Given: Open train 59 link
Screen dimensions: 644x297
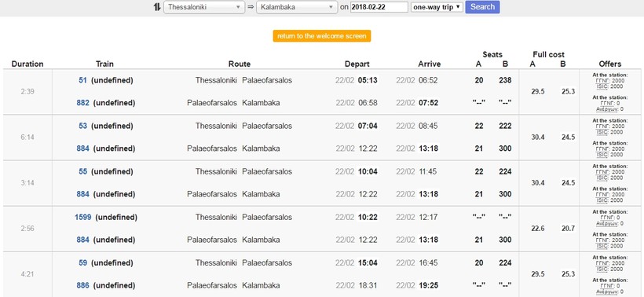Looking at the screenshot, I should [83, 263].
